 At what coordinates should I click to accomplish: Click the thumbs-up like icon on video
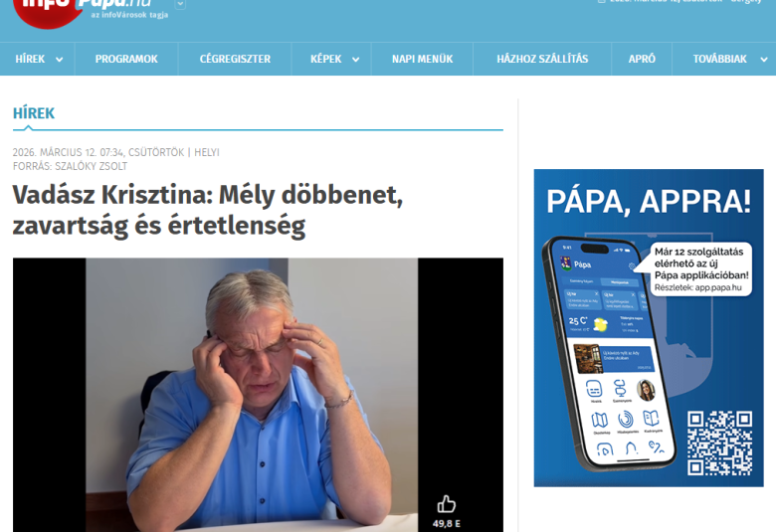[446, 504]
